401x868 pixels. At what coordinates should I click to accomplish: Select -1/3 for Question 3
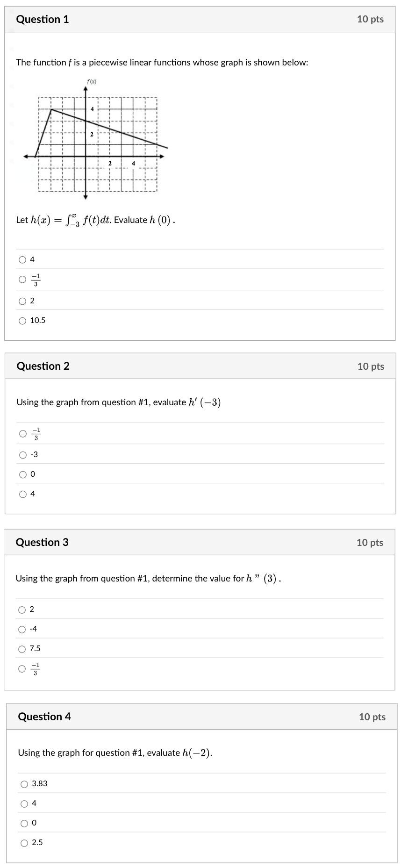[x=22, y=668]
